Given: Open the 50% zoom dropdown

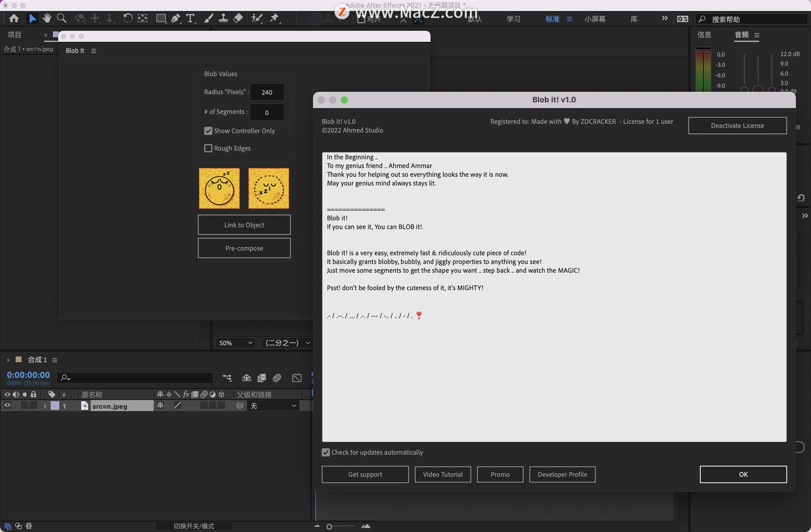Looking at the screenshot, I should point(235,343).
